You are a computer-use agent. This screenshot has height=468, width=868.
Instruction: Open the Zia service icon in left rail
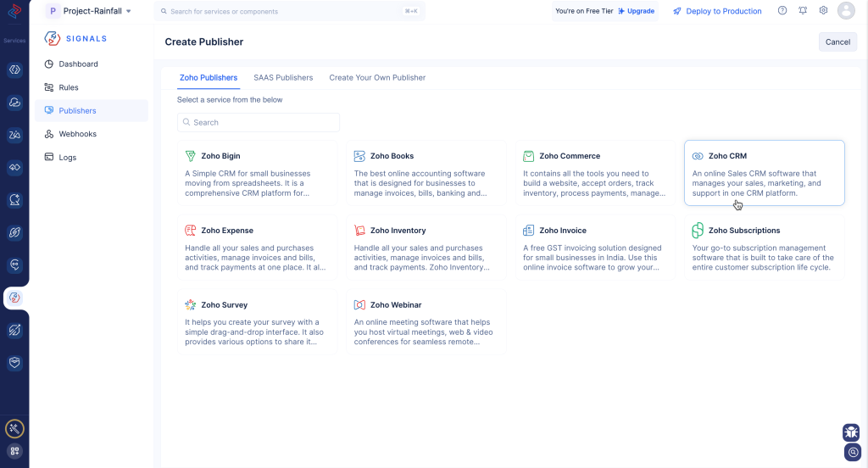pyautogui.click(x=14, y=135)
